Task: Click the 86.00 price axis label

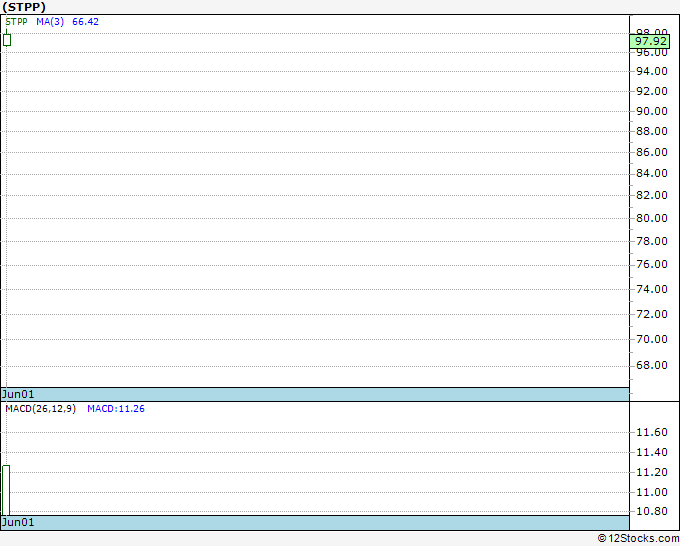Action: point(651,152)
